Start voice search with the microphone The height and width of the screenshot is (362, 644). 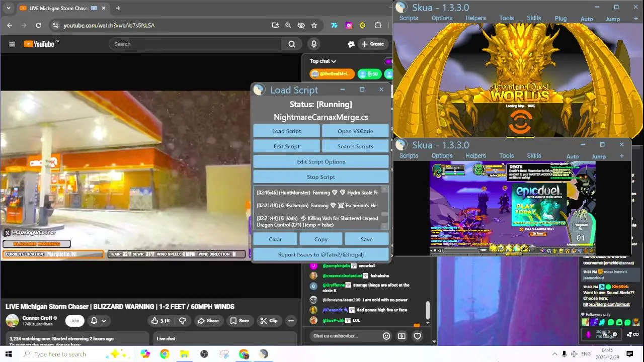pos(314,44)
